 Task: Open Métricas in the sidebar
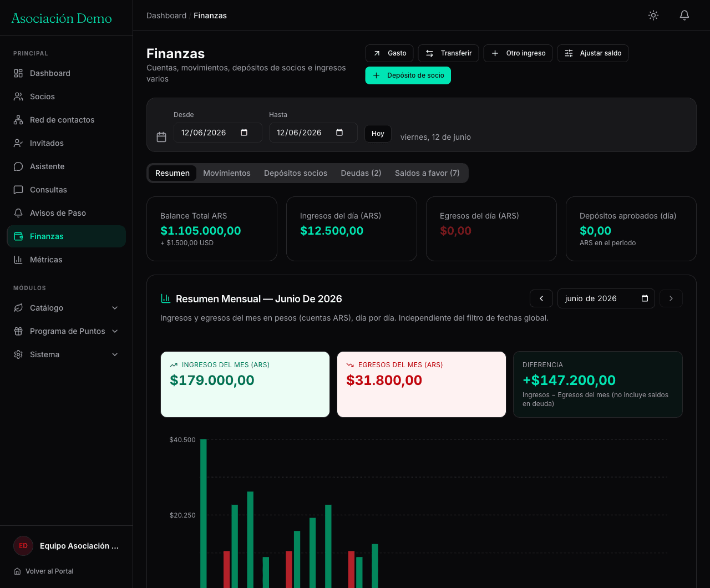67,260
